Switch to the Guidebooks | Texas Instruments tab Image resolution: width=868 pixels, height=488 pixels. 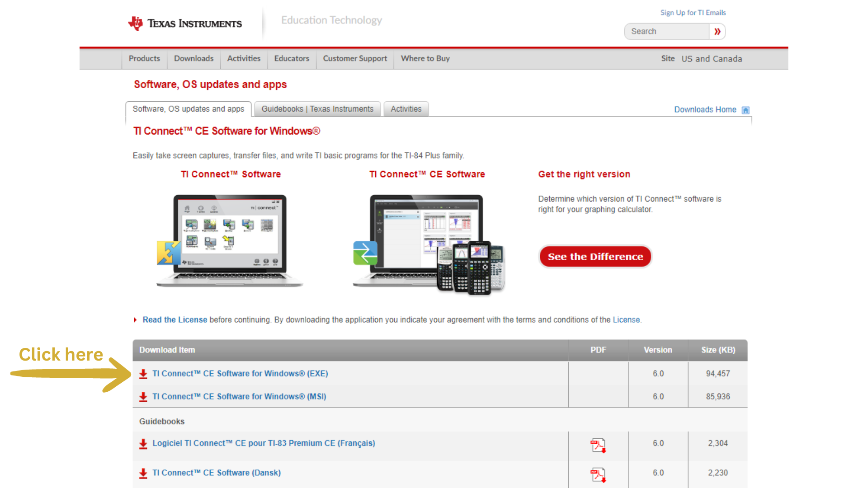click(x=317, y=109)
